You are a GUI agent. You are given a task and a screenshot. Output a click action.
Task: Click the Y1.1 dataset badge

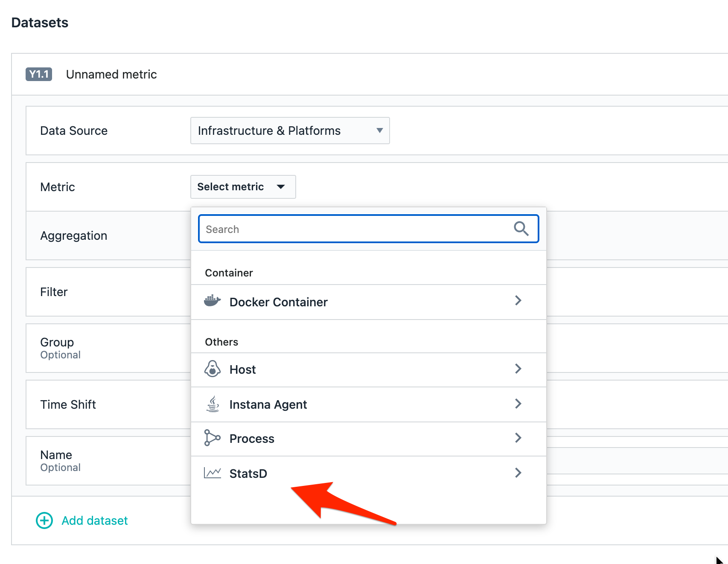tap(39, 74)
